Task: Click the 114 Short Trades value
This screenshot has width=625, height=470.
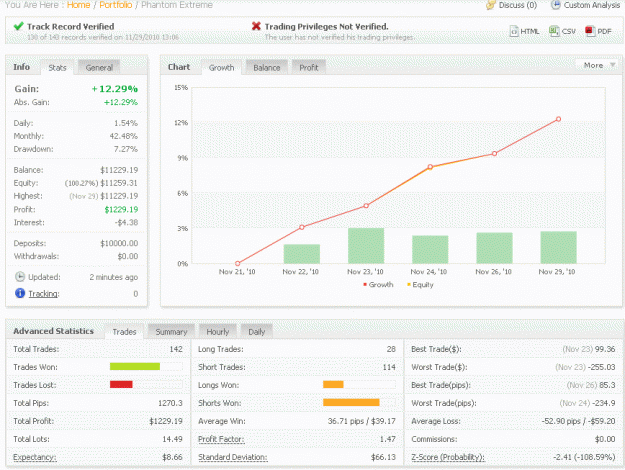Action: 389,367
